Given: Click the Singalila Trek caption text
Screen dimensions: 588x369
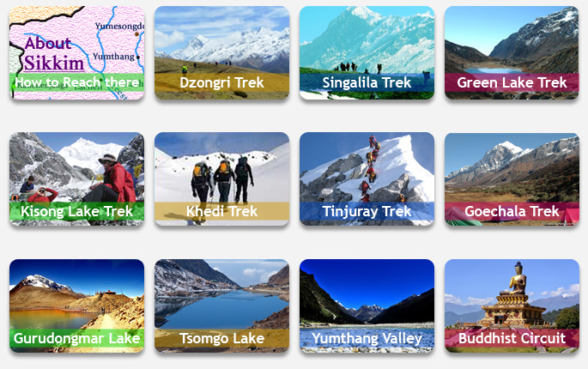Looking at the screenshot, I should point(367,82).
